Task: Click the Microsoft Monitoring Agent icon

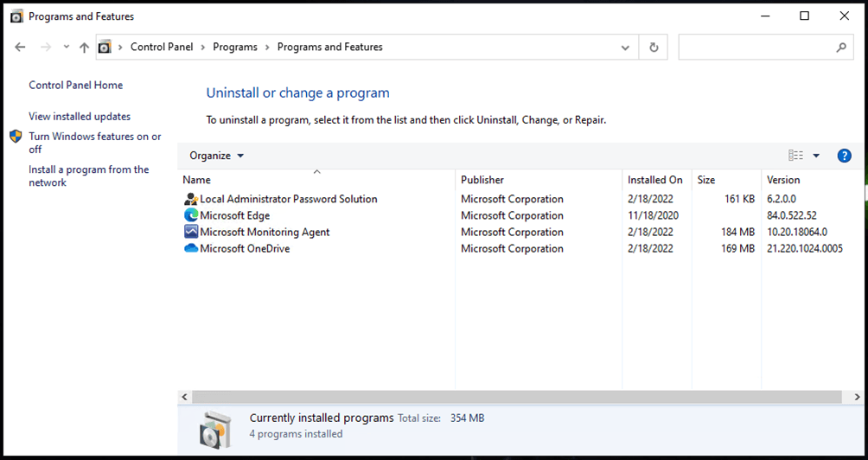Action: pyautogui.click(x=191, y=232)
